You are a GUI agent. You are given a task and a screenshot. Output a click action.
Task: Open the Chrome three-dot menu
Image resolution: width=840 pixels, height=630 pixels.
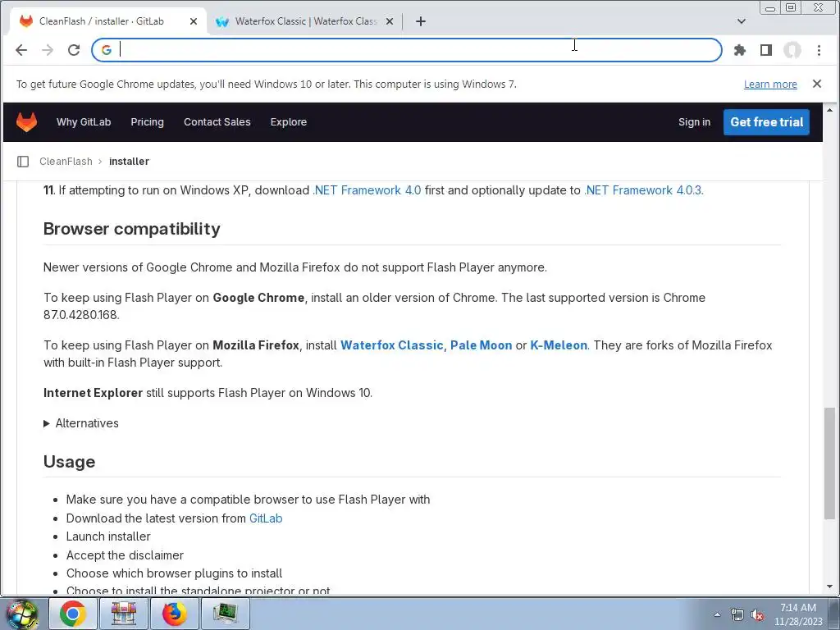point(819,50)
